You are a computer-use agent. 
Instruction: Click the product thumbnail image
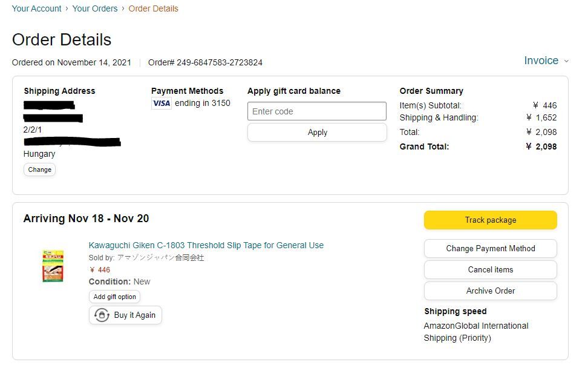tap(53, 266)
